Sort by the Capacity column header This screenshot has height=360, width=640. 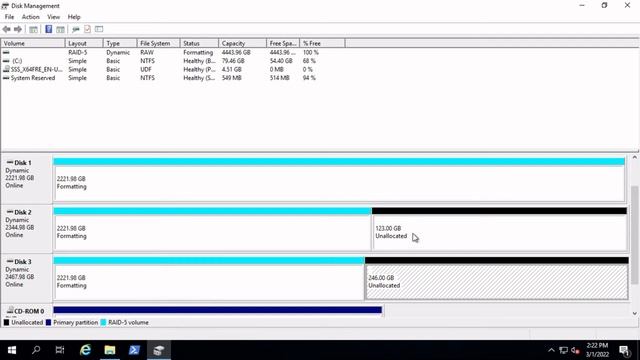[x=242, y=43]
